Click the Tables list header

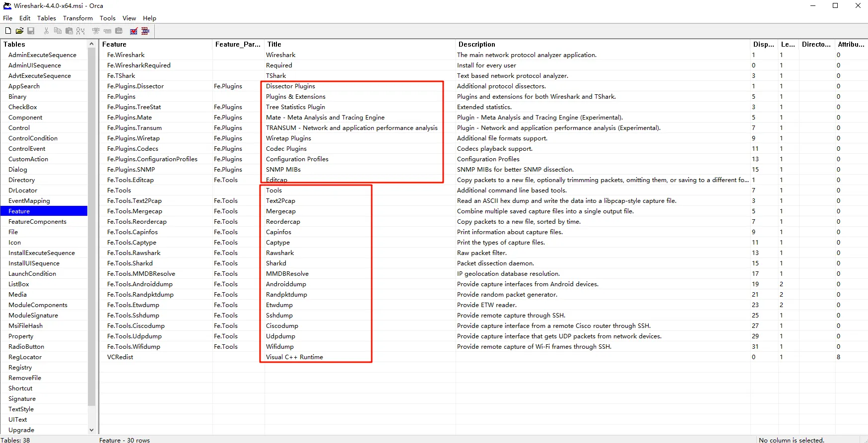tap(44, 44)
